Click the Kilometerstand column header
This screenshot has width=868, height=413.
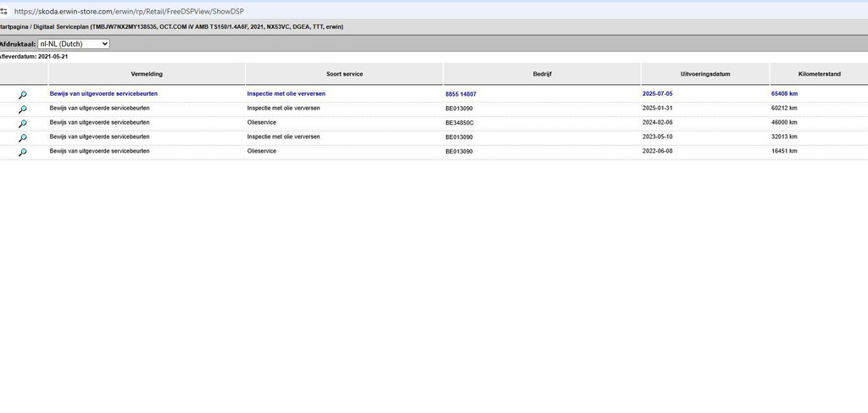[819, 74]
